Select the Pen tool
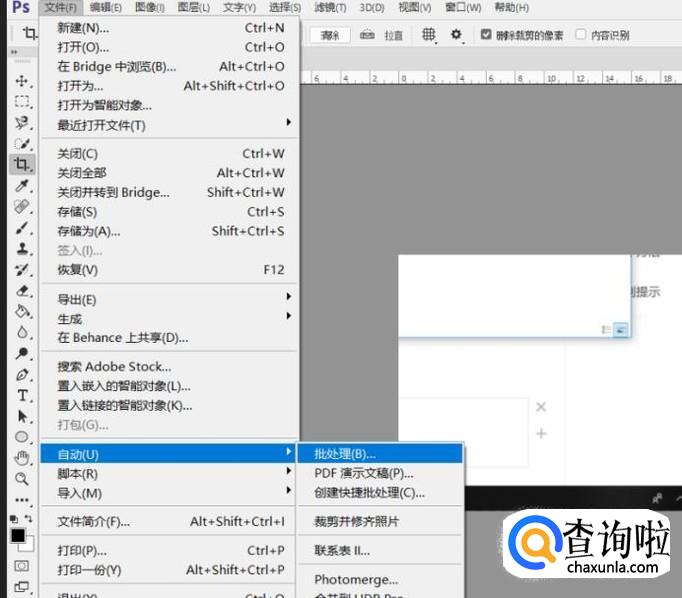Screen dimensions: 682x598 tap(22, 374)
